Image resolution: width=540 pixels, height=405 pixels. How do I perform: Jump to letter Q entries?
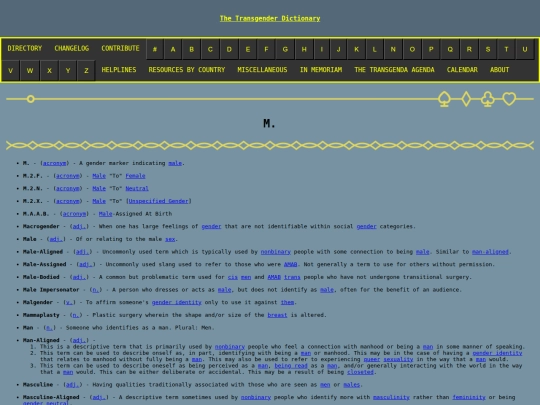pyautogui.click(x=450, y=49)
